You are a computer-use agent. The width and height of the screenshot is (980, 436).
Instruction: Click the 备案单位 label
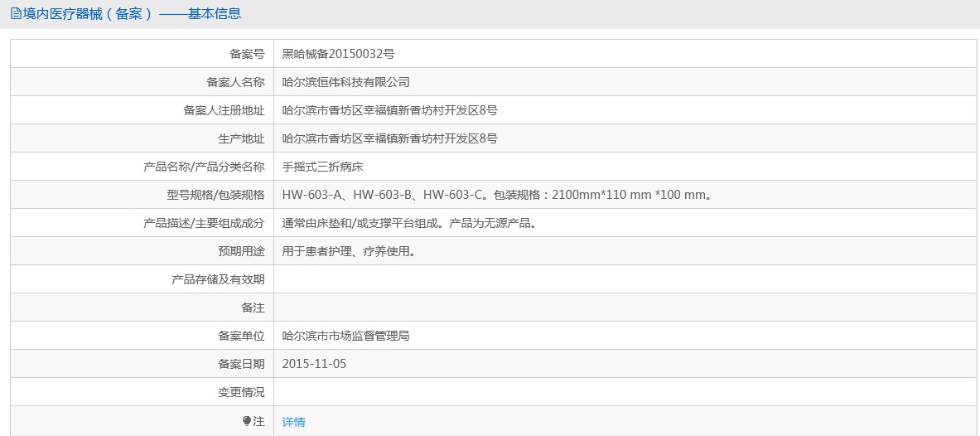(x=241, y=336)
